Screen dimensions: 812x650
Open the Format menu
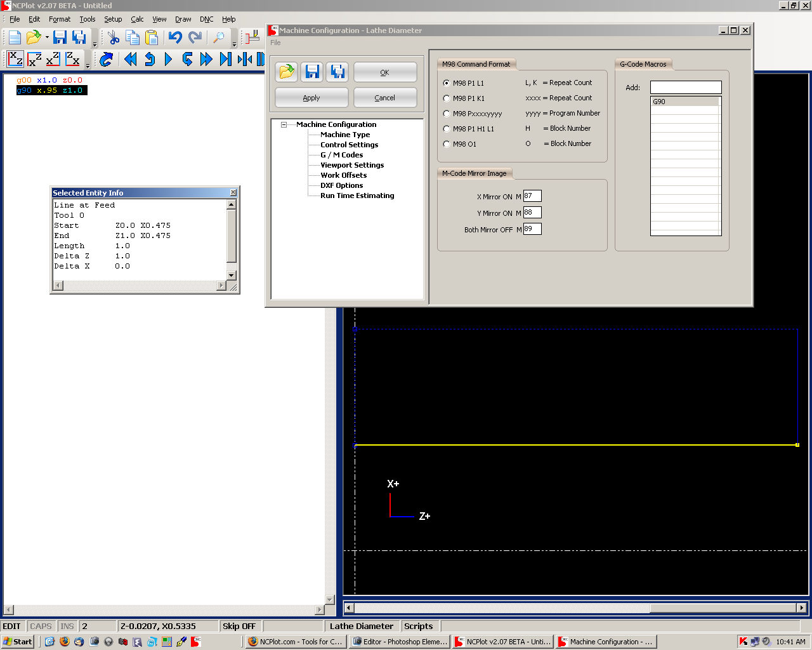(x=60, y=19)
